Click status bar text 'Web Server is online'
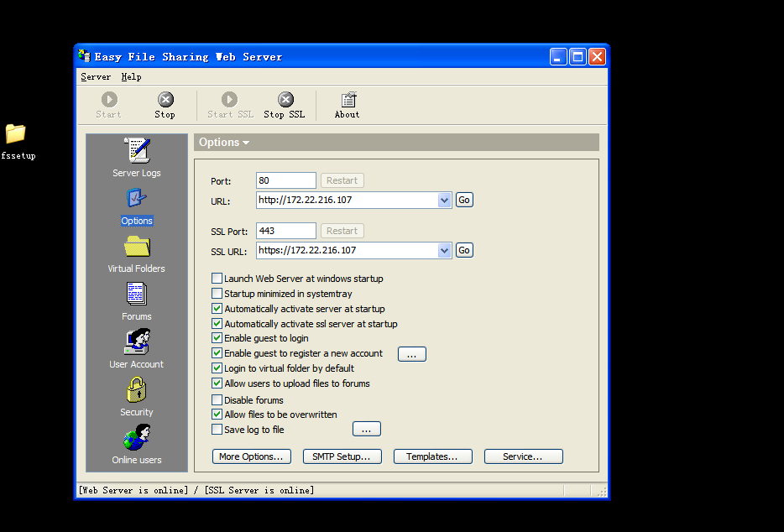The width and height of the screenshot is (784, 532). point(133,491)
